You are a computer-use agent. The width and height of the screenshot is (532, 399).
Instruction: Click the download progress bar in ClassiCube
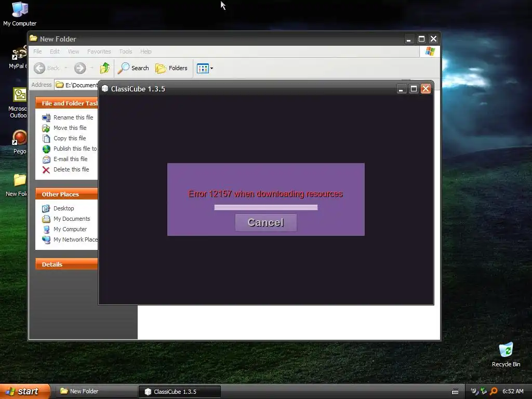(x=265, y=207)
